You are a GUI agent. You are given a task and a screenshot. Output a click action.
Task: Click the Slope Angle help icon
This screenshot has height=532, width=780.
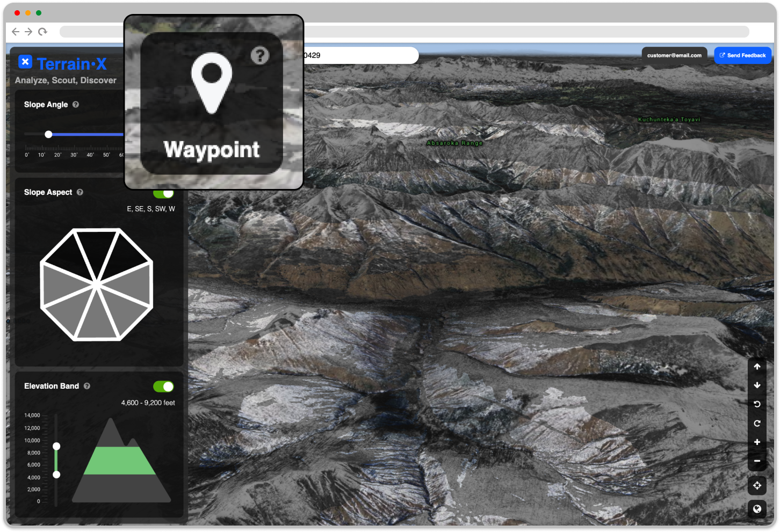point(75,104)
